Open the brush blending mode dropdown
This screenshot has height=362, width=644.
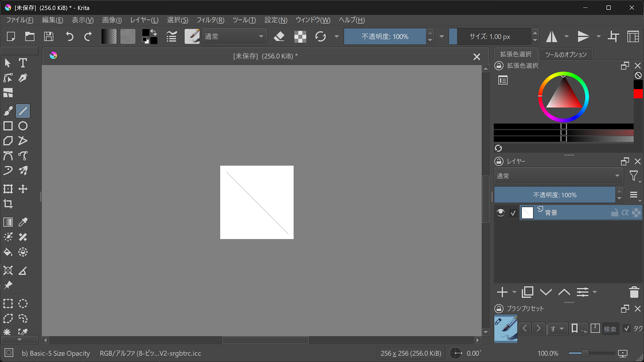click(x=235, y=36)
